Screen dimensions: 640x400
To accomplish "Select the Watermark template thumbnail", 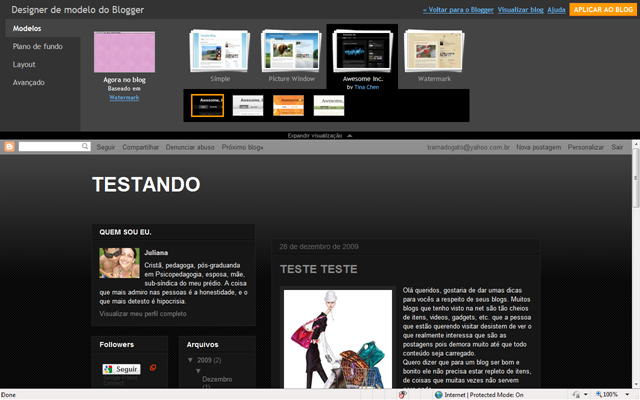I will point(434,51).
